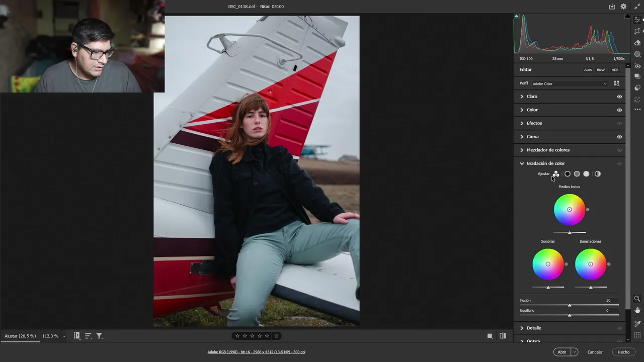Click the Abrir button
This screenshot has height=362, width=644.
(x=562, y=352)
